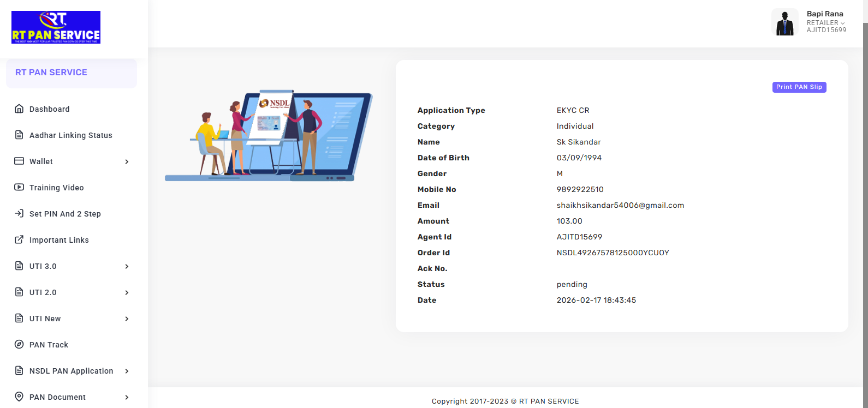Expand the UTI New submenu arrow
The height and width of the screenshot is (408, 868).
(x=127, y=319)
